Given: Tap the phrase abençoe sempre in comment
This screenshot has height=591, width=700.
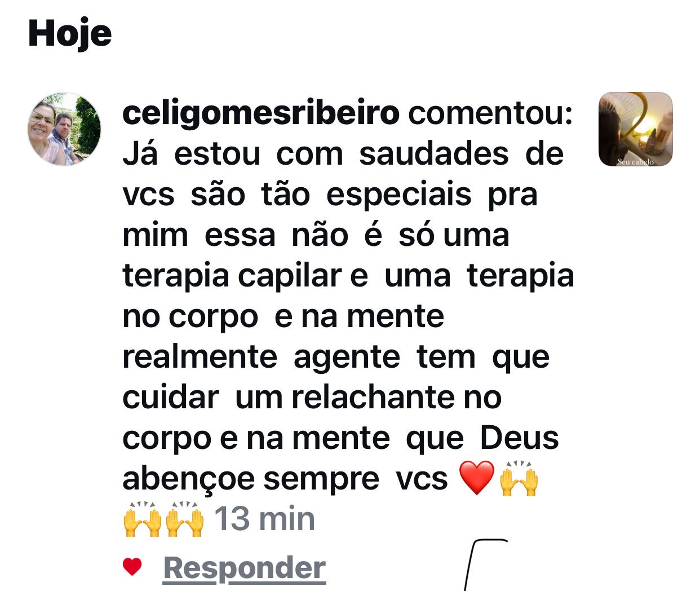Looking at the screenshot, I should [x=251, y=479].
